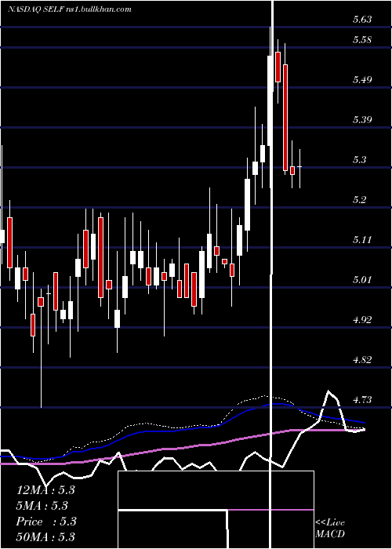Screen dimensions: 392x549
Task: Click the '12MA : 5.3' legend entry
Action: (45, 490)
